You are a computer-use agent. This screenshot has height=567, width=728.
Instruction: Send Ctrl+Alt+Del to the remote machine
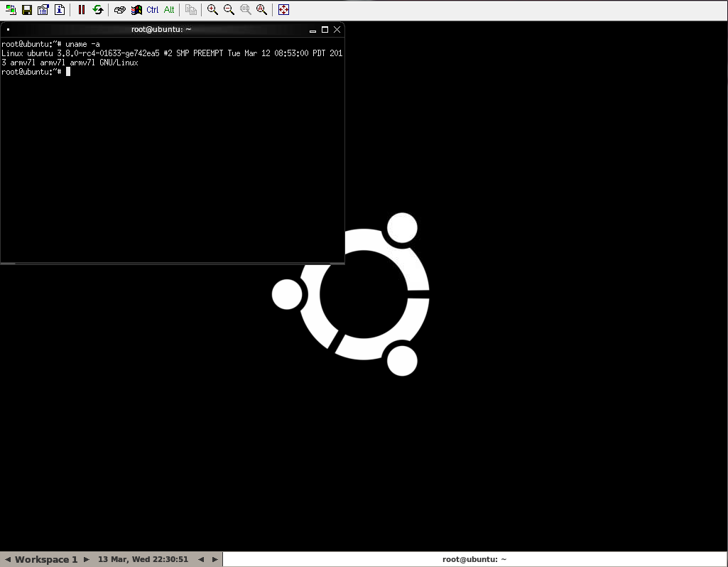click(x=120, y=10)
